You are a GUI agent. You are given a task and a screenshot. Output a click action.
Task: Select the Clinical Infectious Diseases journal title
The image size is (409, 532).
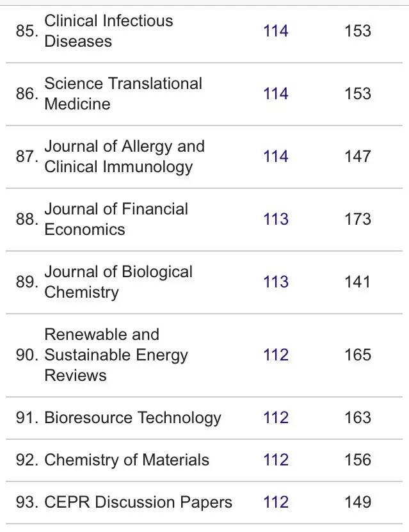coord(108,31)
